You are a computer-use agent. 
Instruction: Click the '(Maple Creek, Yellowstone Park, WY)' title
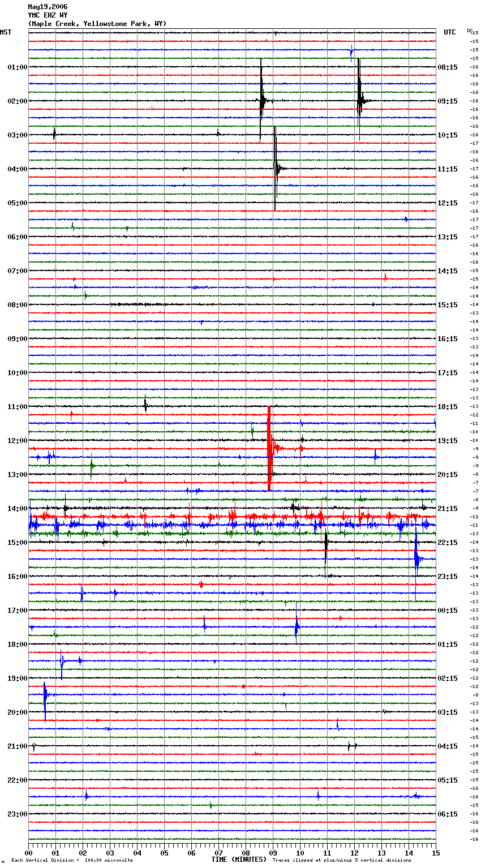pyautogui.click(x=97, y=24)
